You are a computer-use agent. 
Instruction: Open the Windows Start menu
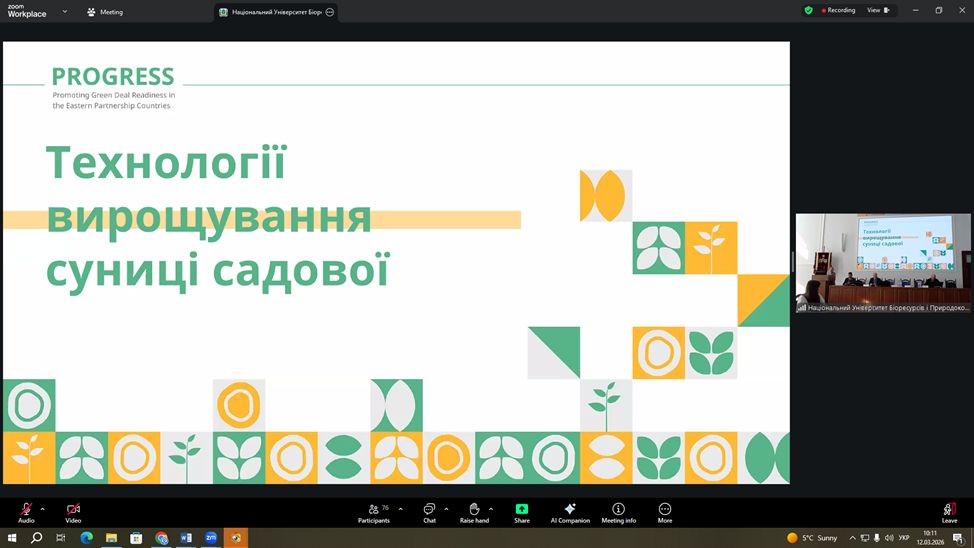tap(12, 537)
